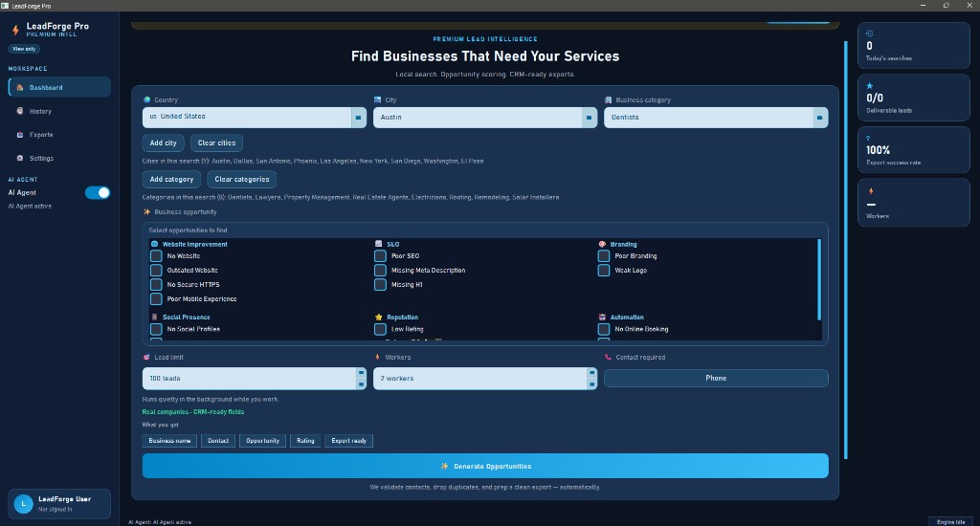
Task: Click Generate Opportunities
Action: coord(485,466)
